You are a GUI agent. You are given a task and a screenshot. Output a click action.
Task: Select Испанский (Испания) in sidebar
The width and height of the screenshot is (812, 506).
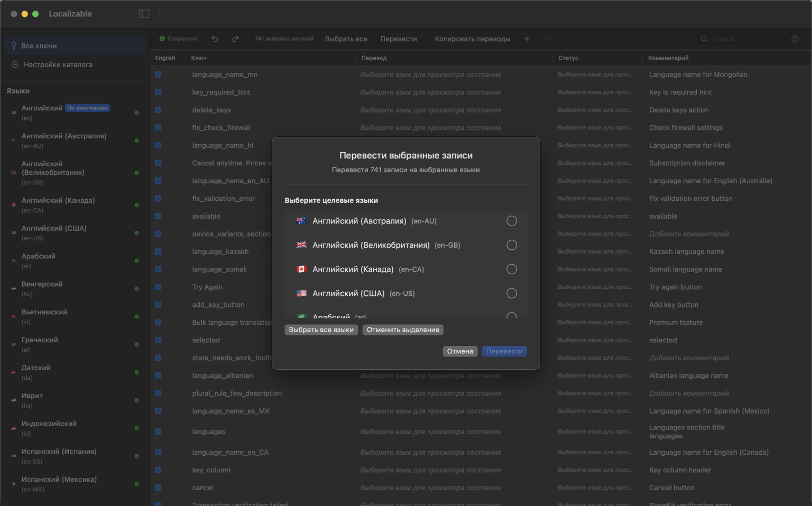(75, 456)
